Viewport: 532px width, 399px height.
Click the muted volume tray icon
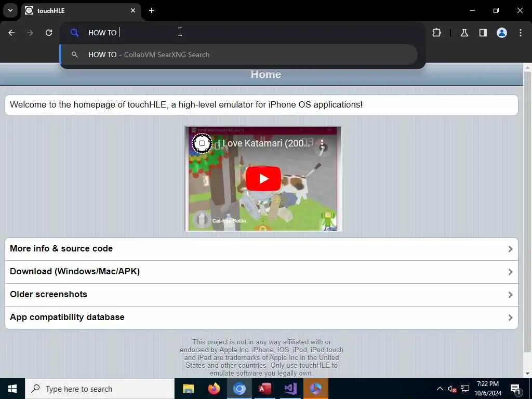(452, 389)
